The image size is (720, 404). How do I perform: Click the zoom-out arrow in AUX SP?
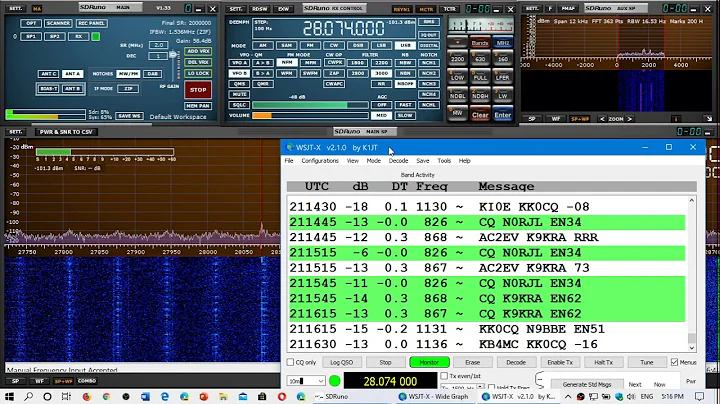point(602,119)
